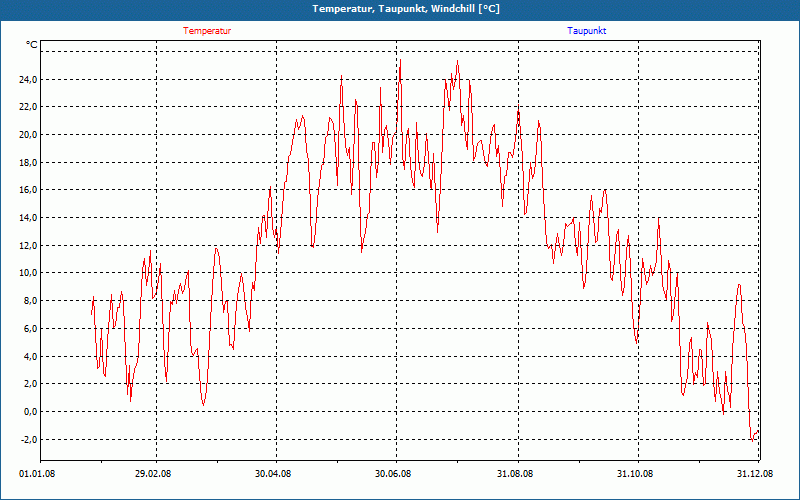Click the 22,0 y-axis value

tap(28, 107)
